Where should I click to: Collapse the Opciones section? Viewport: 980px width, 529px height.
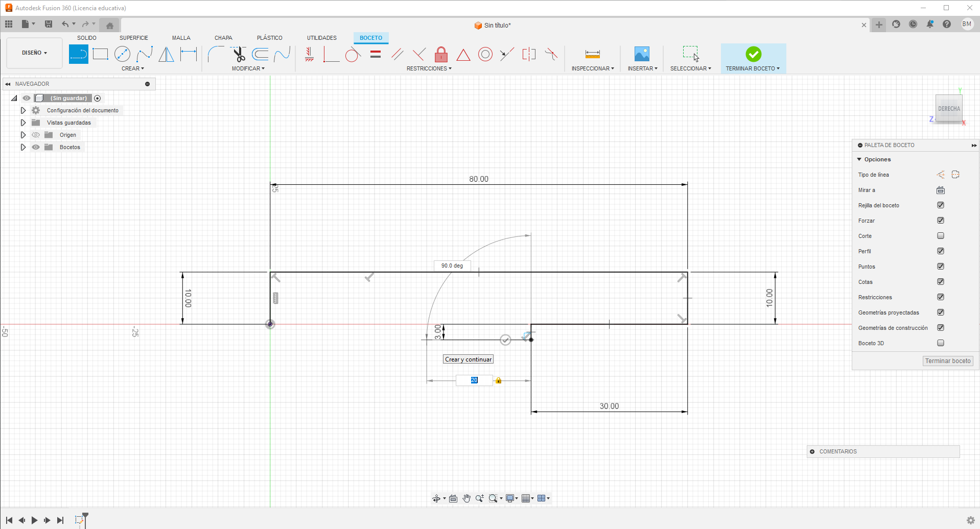pyautogui.click(x=859, y=159)
